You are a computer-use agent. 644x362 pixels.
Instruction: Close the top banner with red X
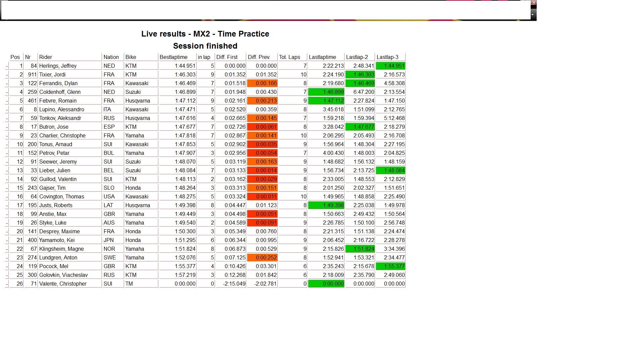[x=534, y=3]
